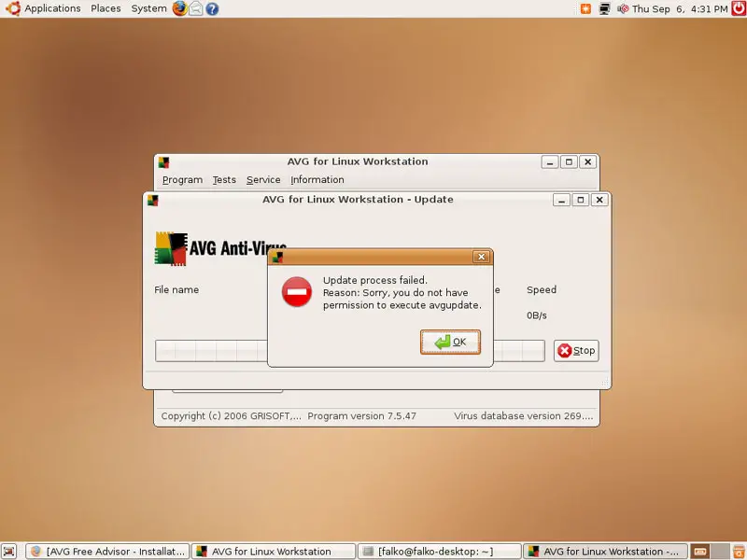The image size is (747, 560).
Task: Click the AVG icon in the Update window title bar
Action: [152, 200]
